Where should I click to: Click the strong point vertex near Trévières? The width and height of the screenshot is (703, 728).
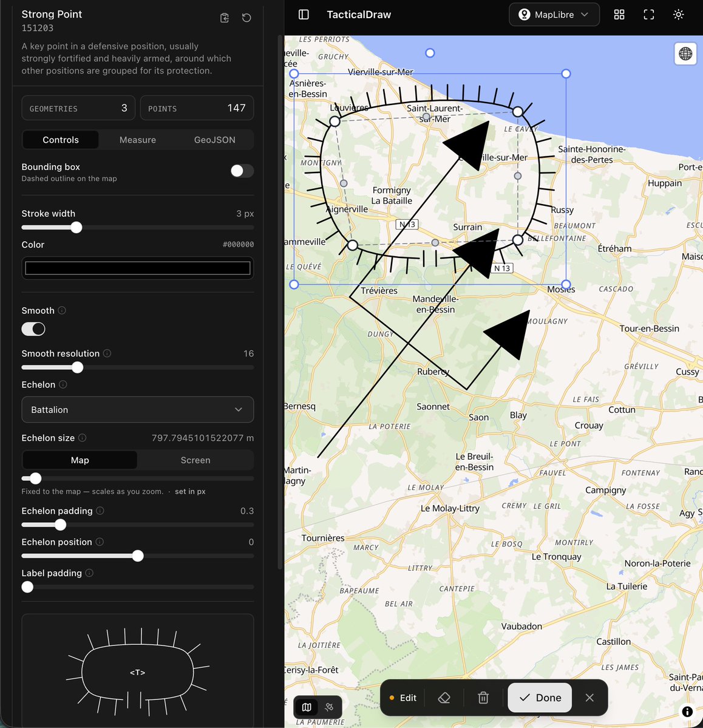pos(353,245)
